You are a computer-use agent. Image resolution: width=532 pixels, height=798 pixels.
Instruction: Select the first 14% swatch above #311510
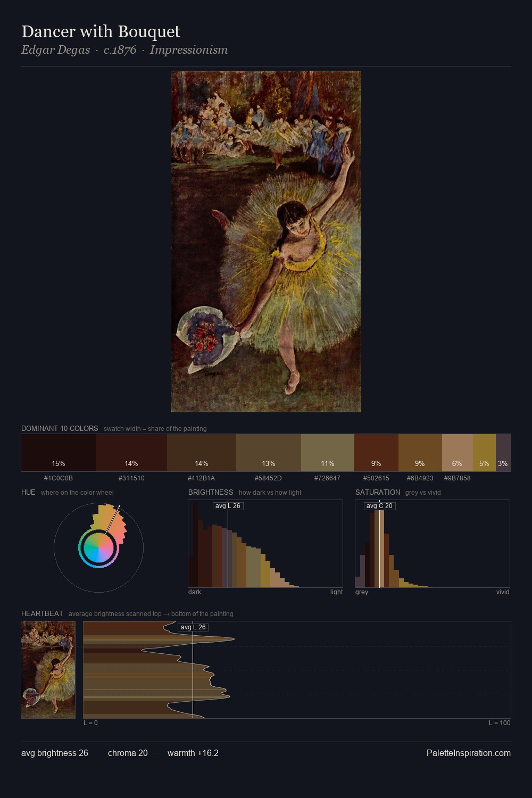(131, 453)
